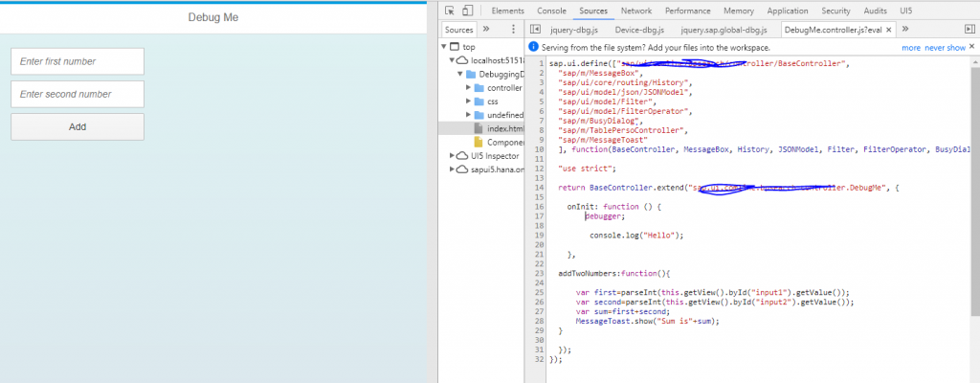Click the 'var sum=first+second;' line
This screenshot has width=980, height=383.
622,311
